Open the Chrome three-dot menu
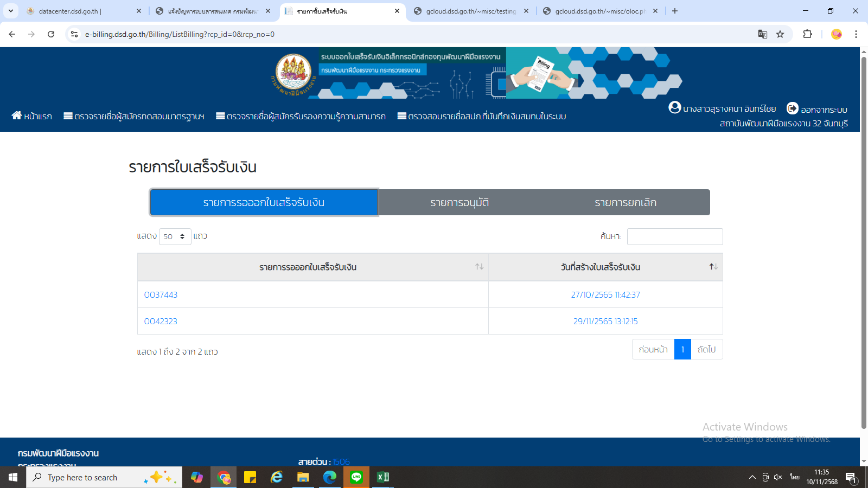This screenshot has height=488, width=868. [856, 34]
